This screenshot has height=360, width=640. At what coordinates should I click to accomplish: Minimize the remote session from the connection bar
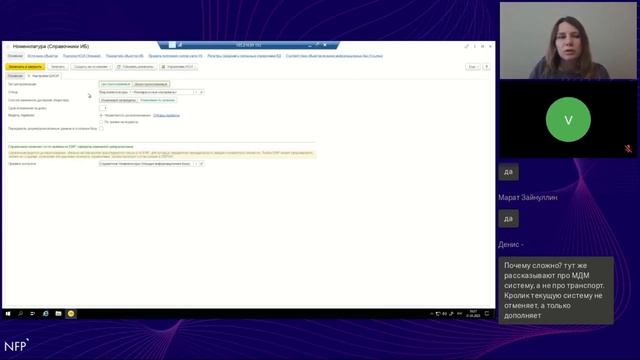point(310,45)
